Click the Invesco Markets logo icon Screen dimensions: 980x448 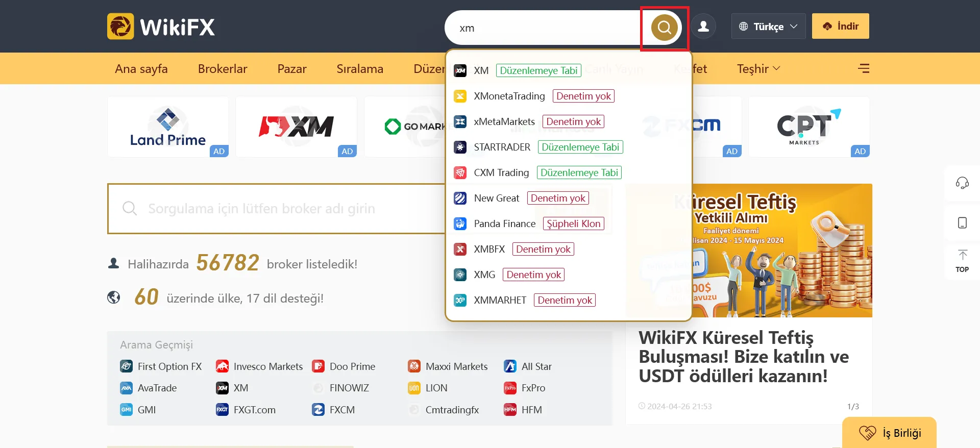click(222, 366)
